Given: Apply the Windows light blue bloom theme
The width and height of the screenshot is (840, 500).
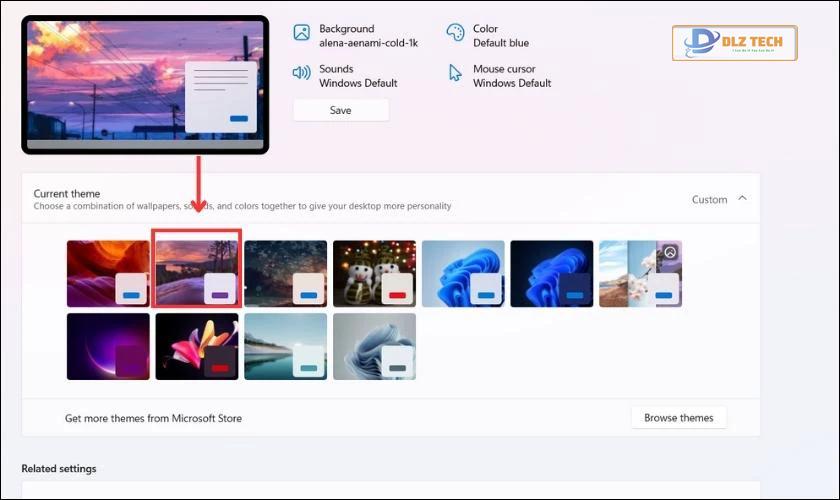Looking at the screenshot, I should pos(463,274).
